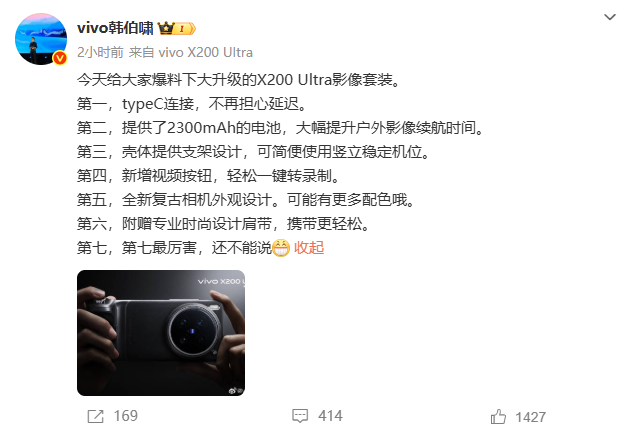The height and width of the screenshot is (432, 635).
Task: Click the comment count 414
Action: [330, 416]
